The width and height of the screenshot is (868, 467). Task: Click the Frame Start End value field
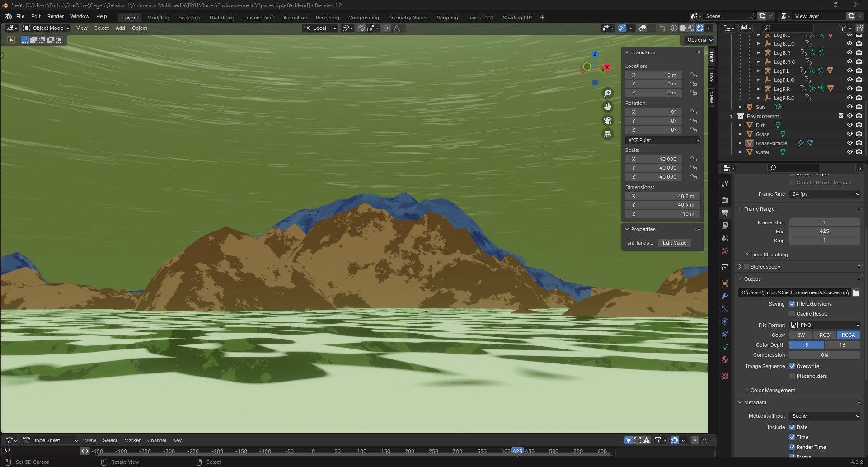(x=825, y=231)
